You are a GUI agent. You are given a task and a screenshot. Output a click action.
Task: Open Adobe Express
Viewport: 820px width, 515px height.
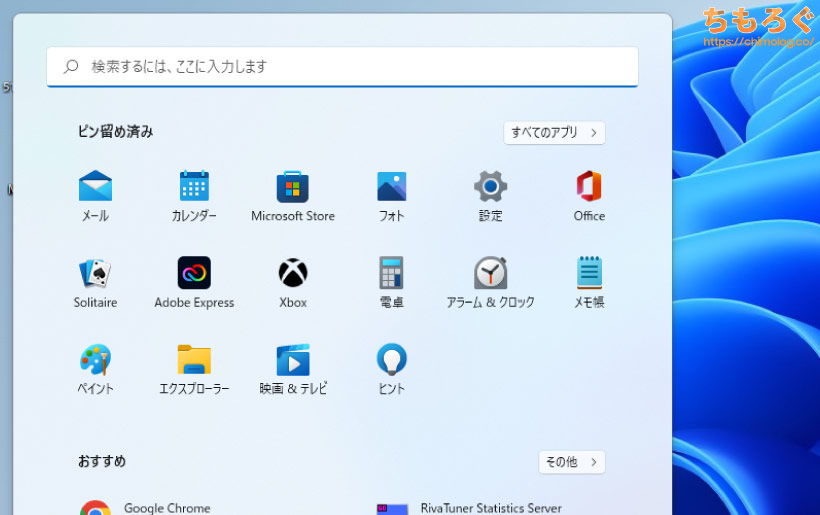(194, 282)
